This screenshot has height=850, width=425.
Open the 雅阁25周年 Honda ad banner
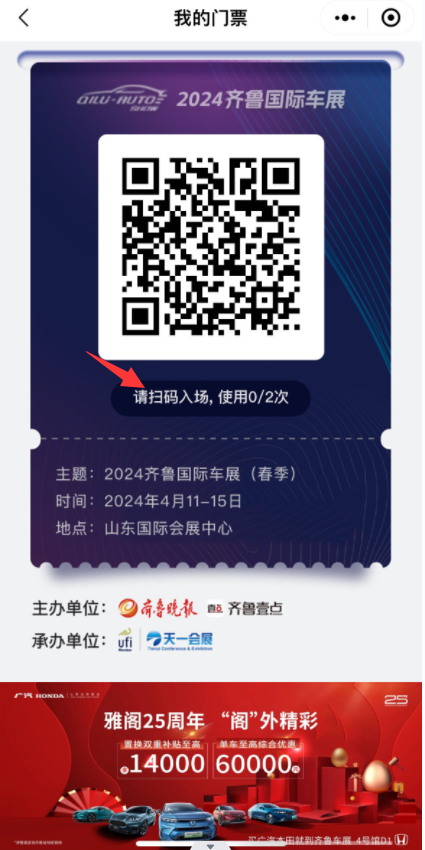[212, 765]
